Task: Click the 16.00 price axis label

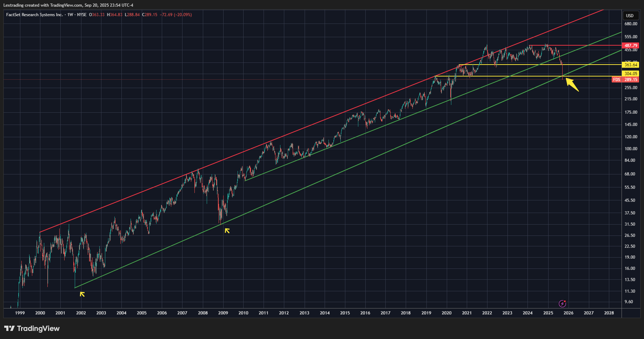Action: click(630, 268)
